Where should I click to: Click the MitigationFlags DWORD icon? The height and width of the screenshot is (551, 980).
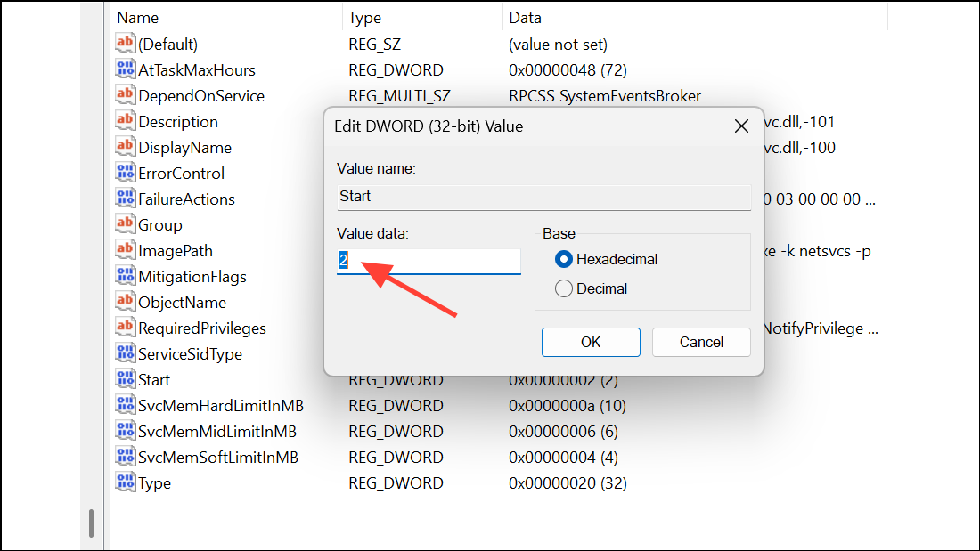click(124, 276)
